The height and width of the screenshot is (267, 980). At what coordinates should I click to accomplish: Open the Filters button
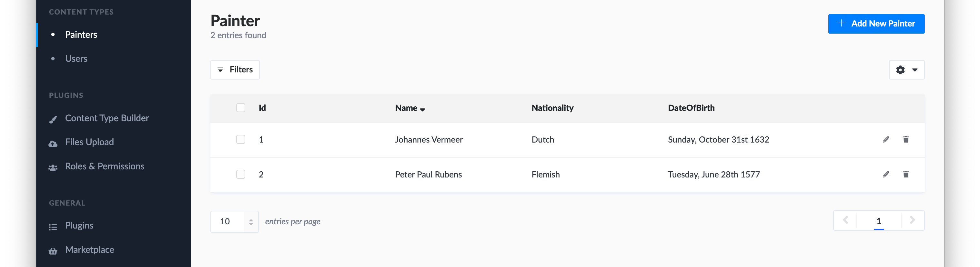click(x=235, y=70)
